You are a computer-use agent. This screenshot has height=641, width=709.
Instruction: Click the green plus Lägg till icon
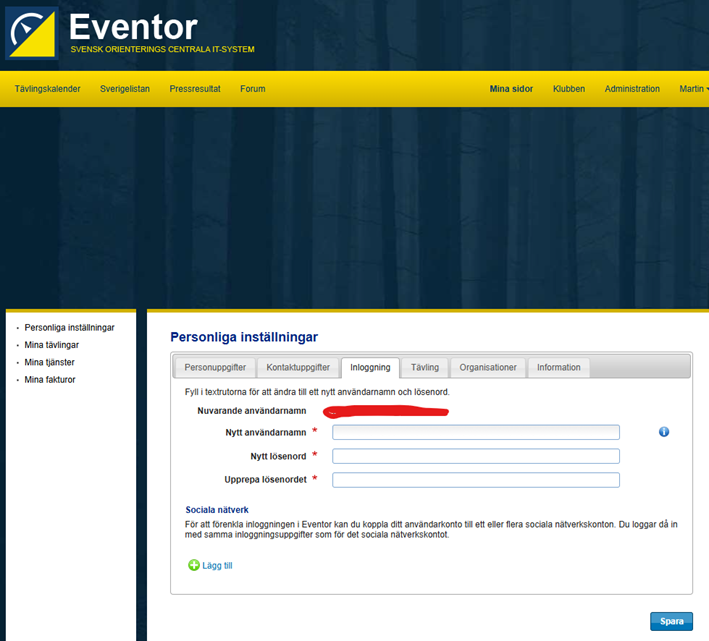(x=194, y=565)
